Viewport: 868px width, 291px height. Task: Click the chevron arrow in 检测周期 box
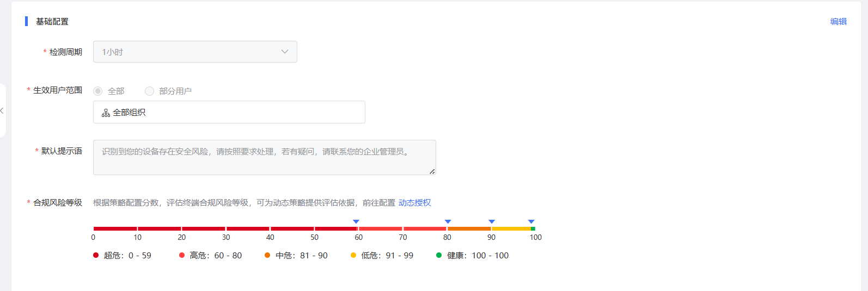(x=284, y=52)
